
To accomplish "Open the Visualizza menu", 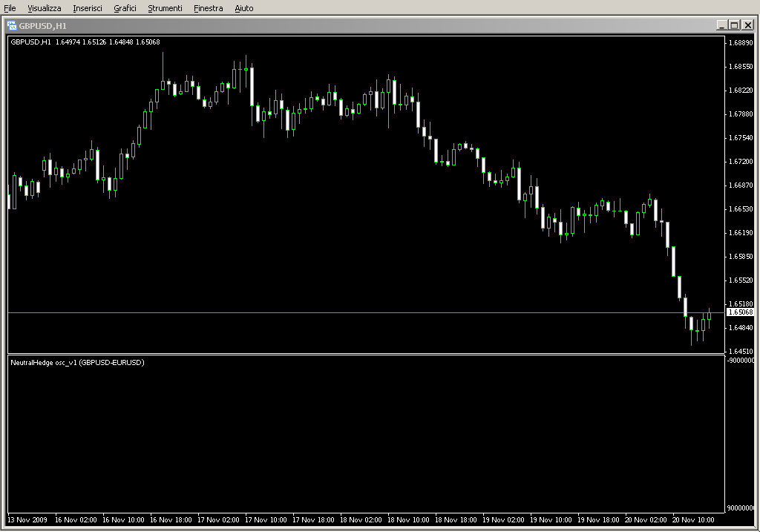I will pos(44,8).
